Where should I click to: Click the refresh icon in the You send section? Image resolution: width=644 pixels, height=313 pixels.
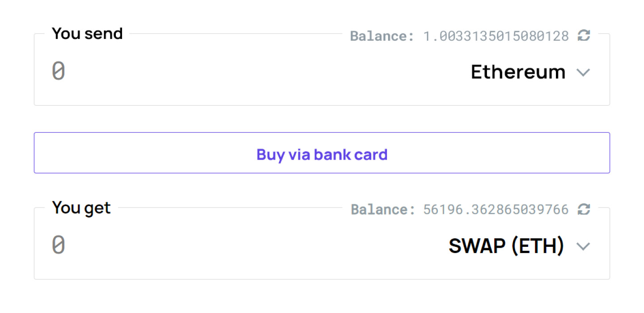click(x=584, y=36)
